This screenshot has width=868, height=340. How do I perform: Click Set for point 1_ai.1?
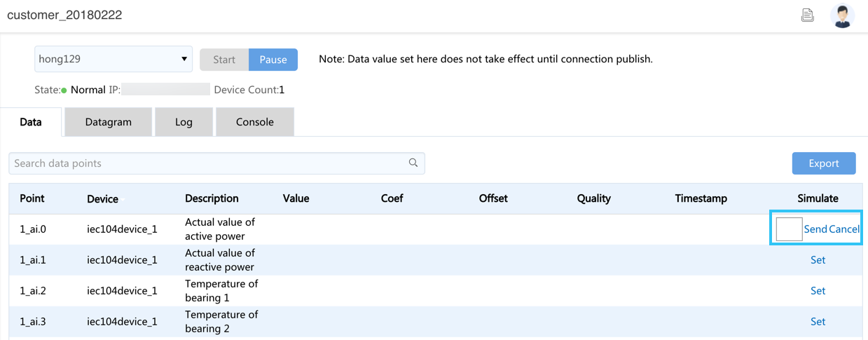pyautogui.click(x=818, y=260)
